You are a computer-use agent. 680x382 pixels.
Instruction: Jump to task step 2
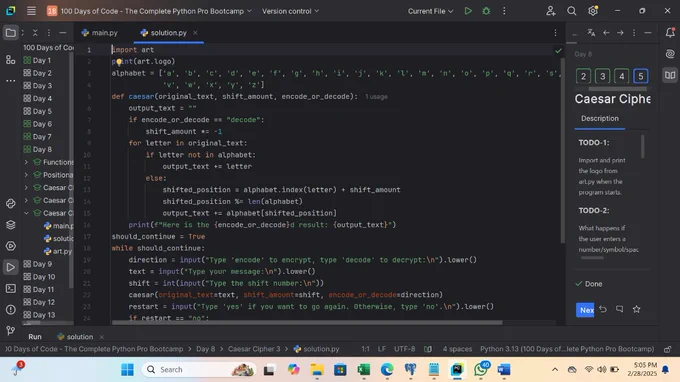[583, 76]
